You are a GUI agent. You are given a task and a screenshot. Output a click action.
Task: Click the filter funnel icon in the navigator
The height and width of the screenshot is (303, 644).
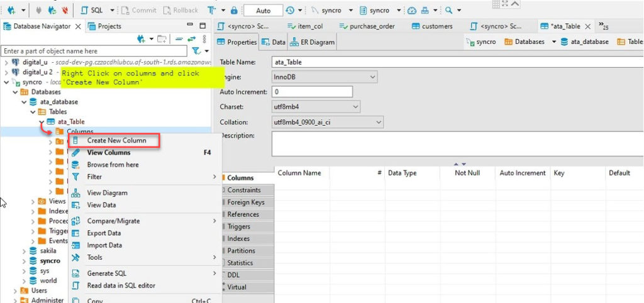(196, 51)
